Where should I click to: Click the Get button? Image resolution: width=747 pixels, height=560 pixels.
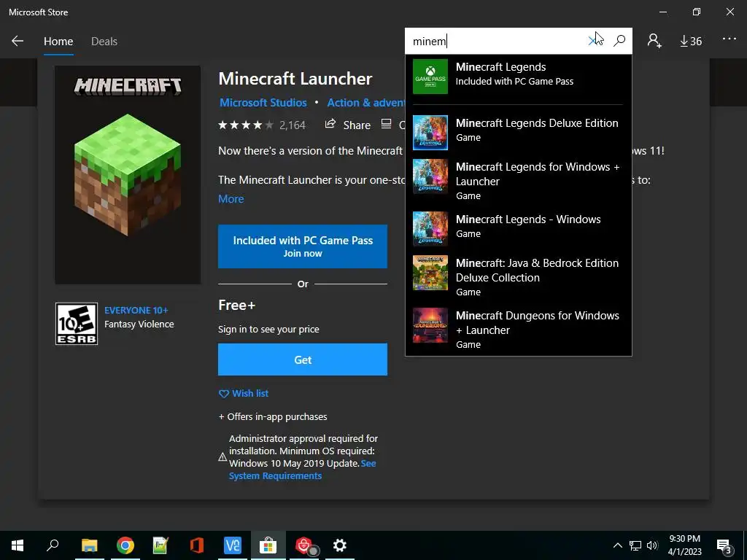pyautogui.click(x=303, y=359)
